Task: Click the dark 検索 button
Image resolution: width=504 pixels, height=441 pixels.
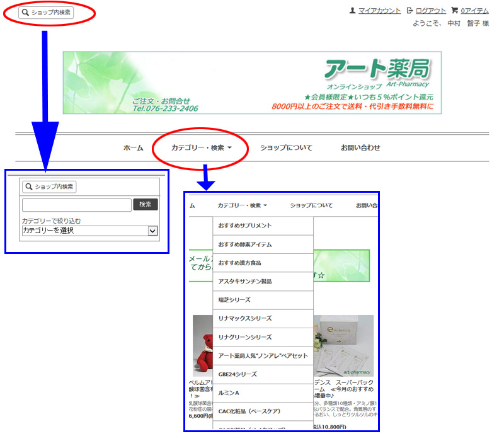Action: tap(146, 204)
